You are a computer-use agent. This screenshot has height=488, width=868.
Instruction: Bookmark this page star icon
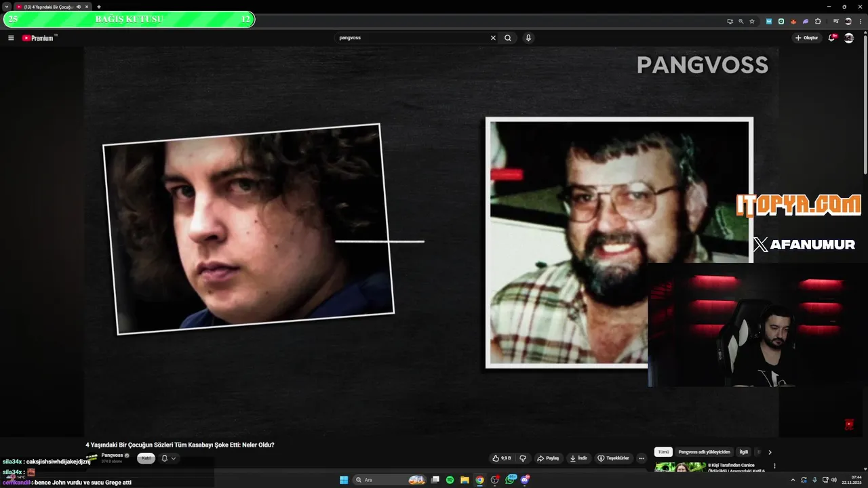752,21
